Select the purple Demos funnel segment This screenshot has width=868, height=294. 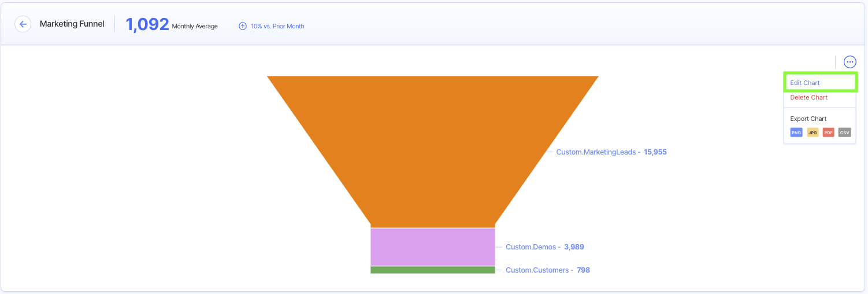[x=432, y=247]
